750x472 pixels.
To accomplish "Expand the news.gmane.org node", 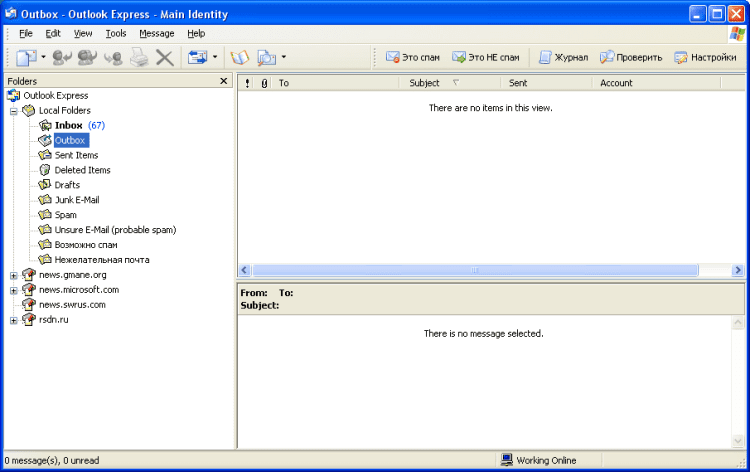I will (13, 276).
